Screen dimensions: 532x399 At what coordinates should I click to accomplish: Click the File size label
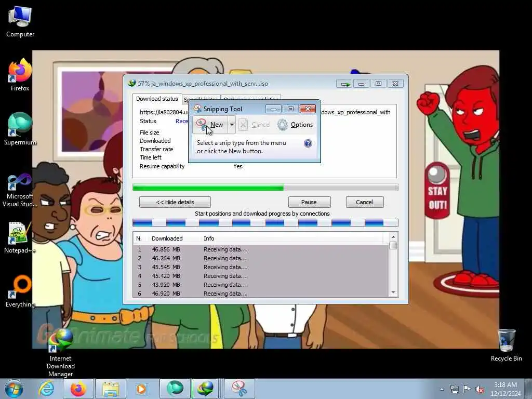point(149,132)
